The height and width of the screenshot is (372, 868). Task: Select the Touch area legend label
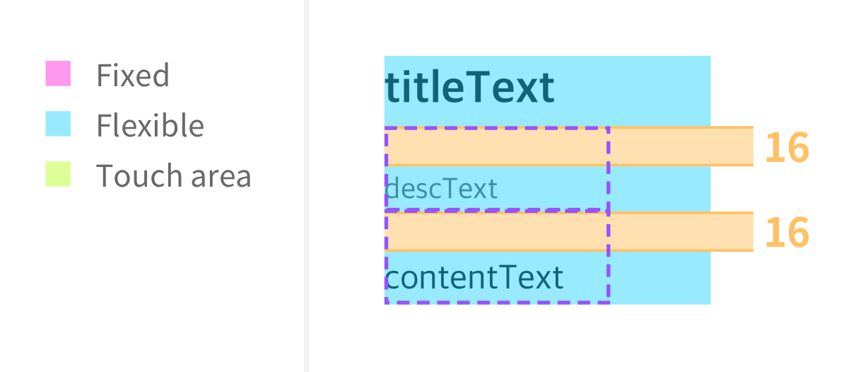coord(174,175)
